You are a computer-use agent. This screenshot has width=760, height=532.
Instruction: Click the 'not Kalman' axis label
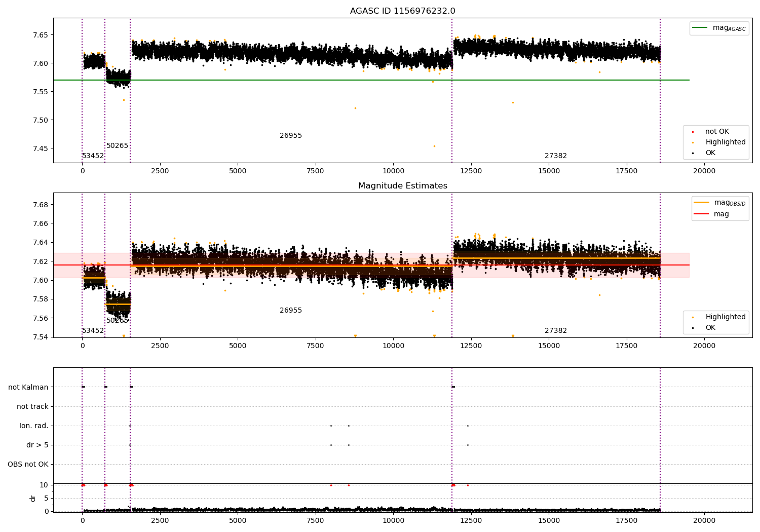(28, 388)
